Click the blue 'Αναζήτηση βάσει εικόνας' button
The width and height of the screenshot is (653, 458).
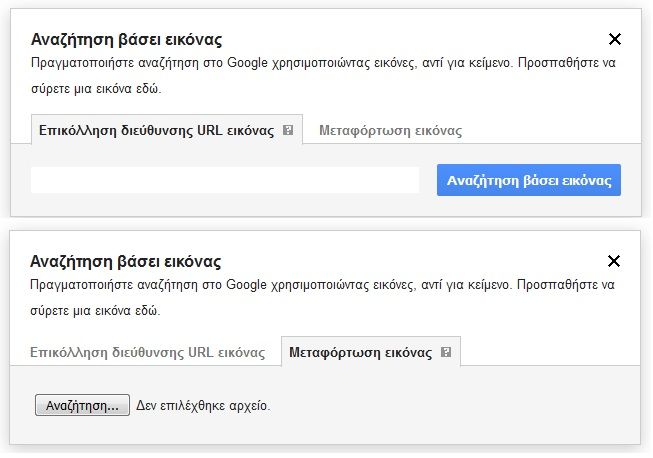click(x=529, y=180)
